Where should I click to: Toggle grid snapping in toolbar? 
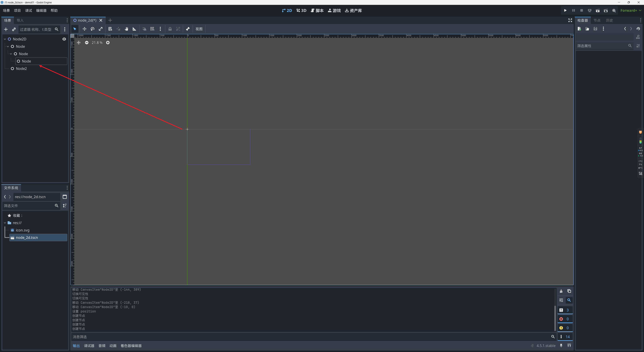pos(152,29)
